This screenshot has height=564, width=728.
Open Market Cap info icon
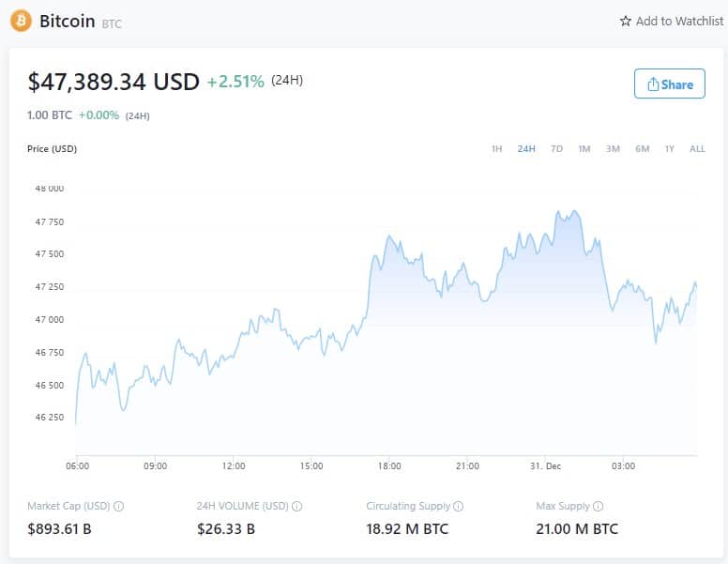[119, 506]
